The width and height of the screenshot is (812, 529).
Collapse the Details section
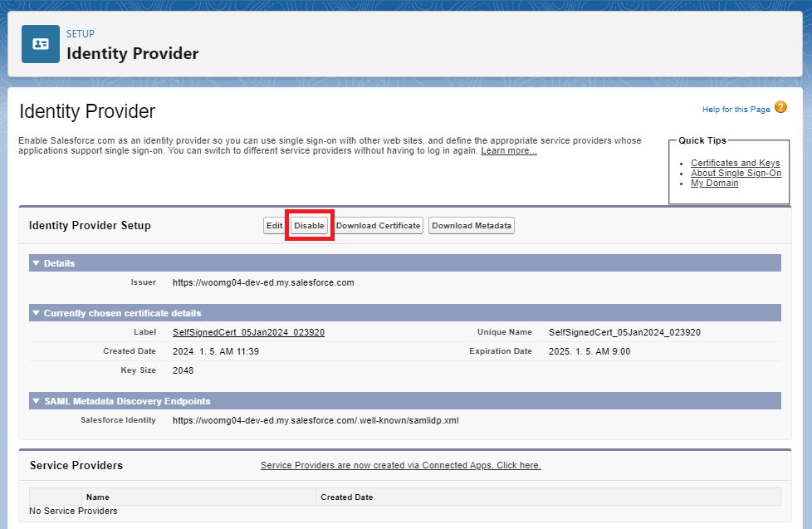[35, 262]
